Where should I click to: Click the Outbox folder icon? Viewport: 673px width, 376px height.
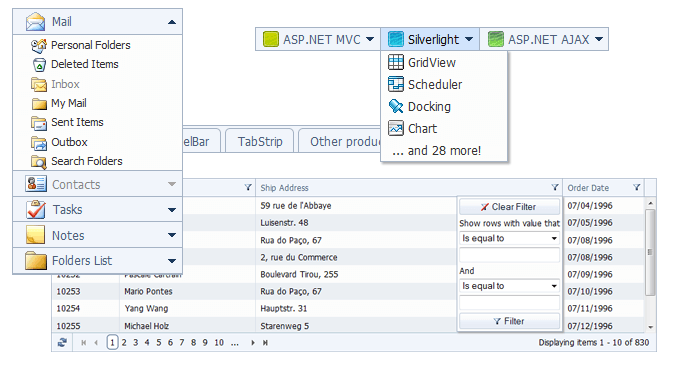(39, 143)
